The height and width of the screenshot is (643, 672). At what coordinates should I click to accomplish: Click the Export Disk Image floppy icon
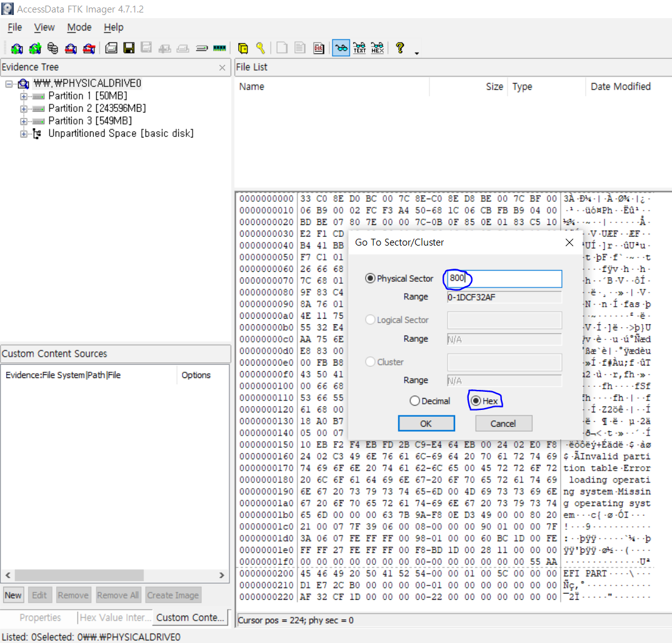tap(129, 48)
